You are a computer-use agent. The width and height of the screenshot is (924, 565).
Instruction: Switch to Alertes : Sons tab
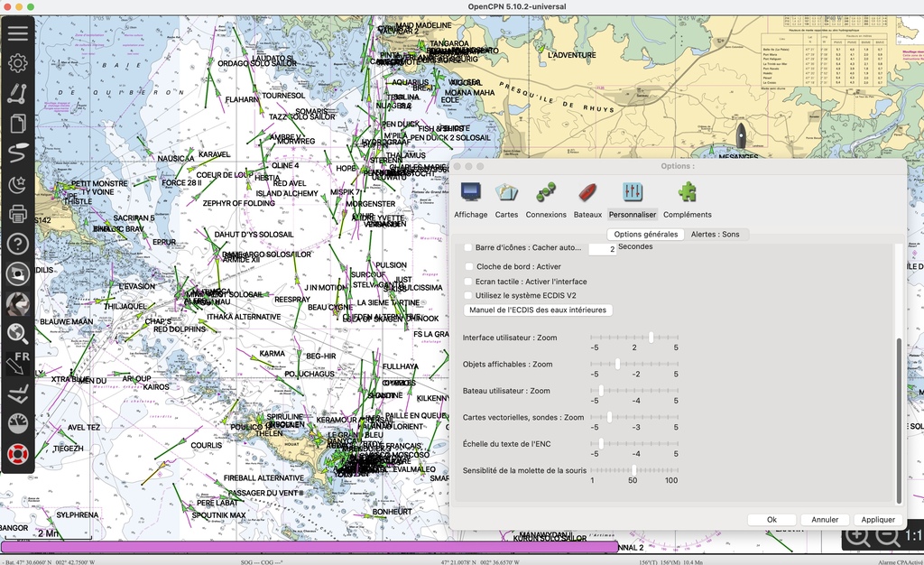click(715, 235)
